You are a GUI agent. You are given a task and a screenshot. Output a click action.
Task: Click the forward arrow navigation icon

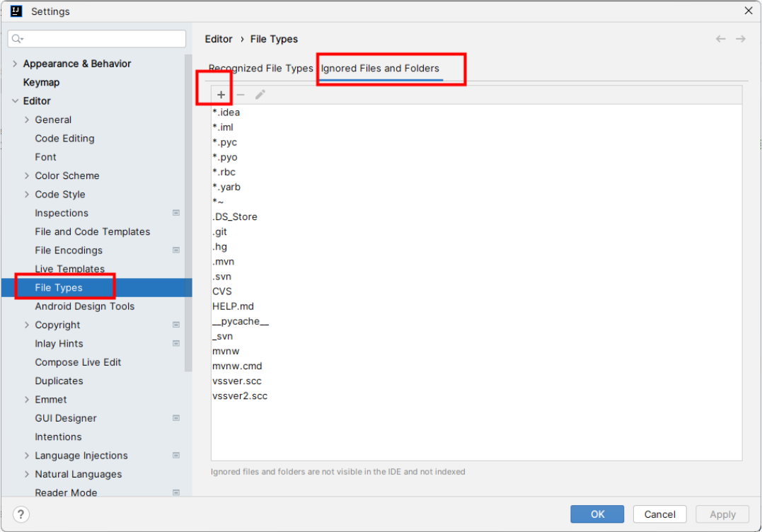pyautogui.click(x=741, y=39)
